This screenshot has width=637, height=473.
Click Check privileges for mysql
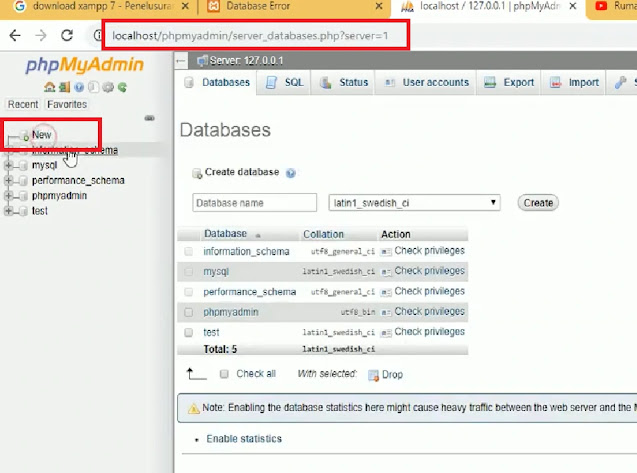pos(429,271)
